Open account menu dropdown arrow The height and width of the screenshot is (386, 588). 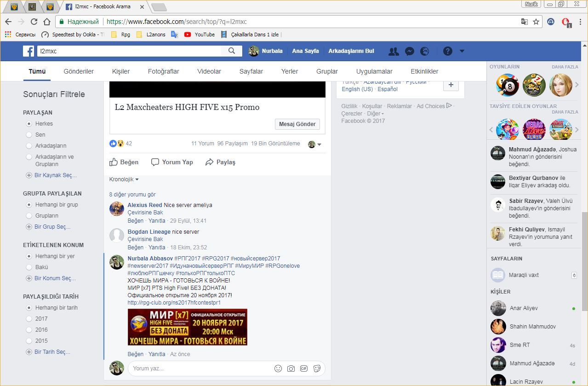point(462,52)
